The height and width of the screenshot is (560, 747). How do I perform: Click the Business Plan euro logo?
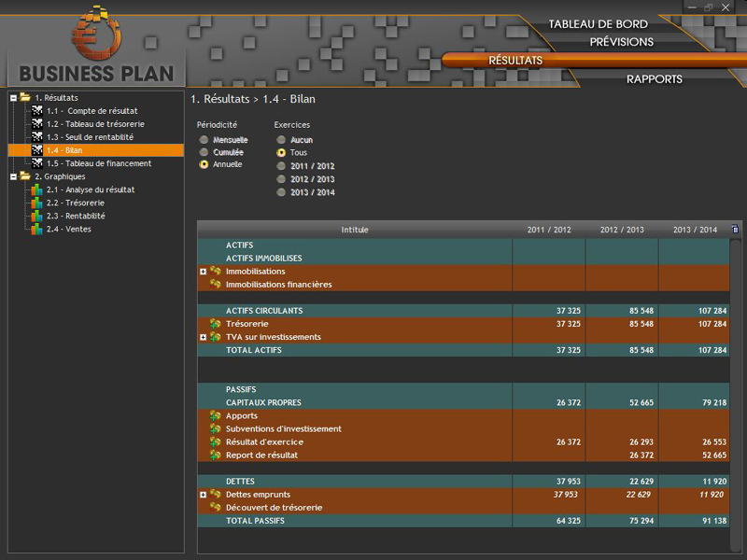(x=97, y=33)
